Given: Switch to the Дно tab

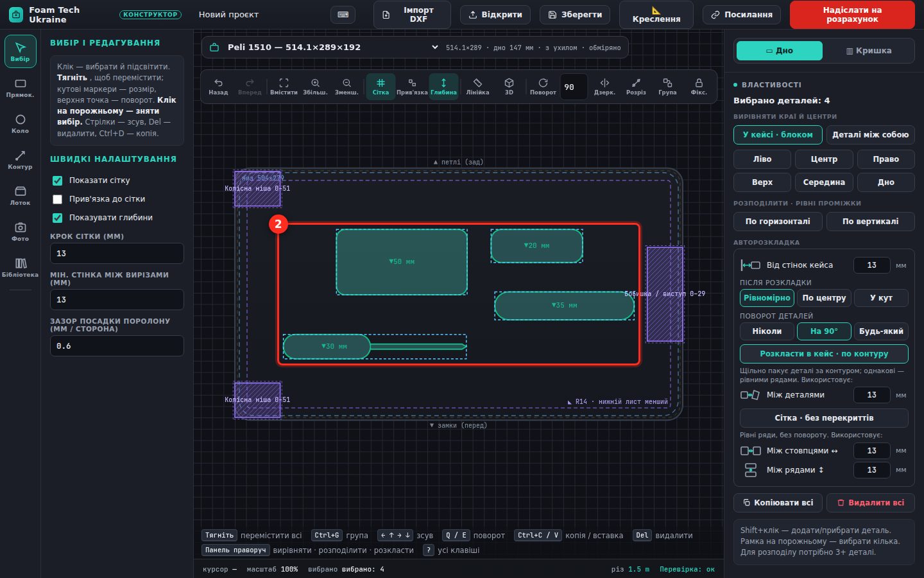Looking at the screenshot, I should pyautogui.click(x=779, y=51).
